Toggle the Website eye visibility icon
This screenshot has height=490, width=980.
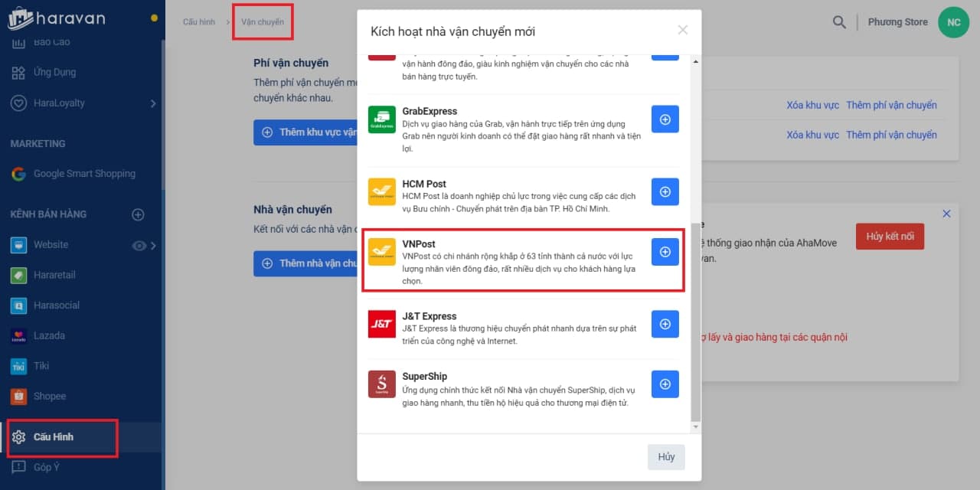pos(139,245)
